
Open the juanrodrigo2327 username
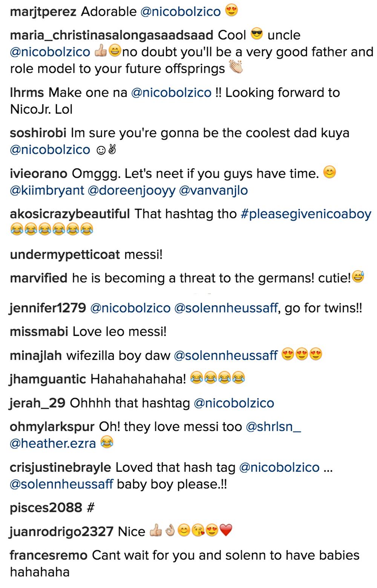click(61, 531)
